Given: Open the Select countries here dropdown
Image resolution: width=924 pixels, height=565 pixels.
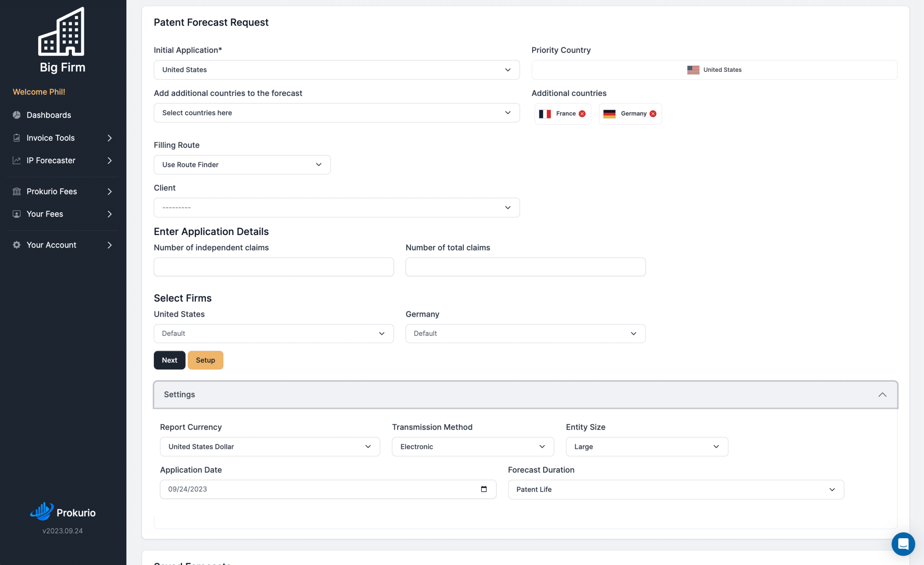Looking at the screenshot, I should 336,113.
